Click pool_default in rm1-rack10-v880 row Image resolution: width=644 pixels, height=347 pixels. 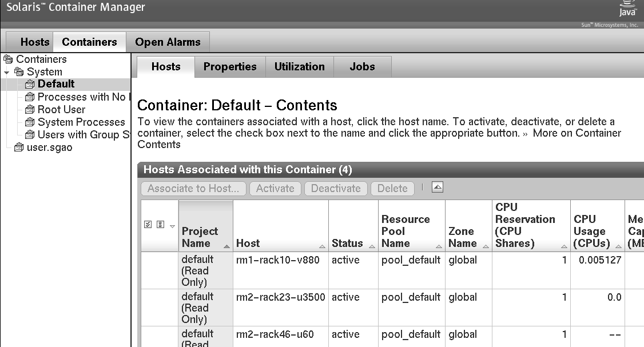click(411, 260)
